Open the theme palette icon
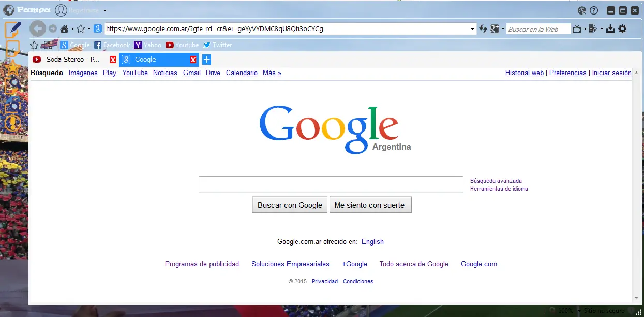 (x=582, y=10)
